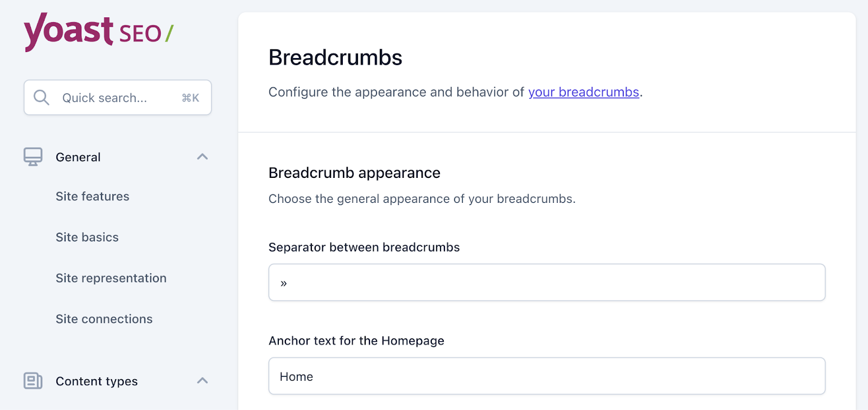Click the Yoast SEO logo
Image resolution: width=868 pixels, height=410 pixels.
click(x=98, y=33)
